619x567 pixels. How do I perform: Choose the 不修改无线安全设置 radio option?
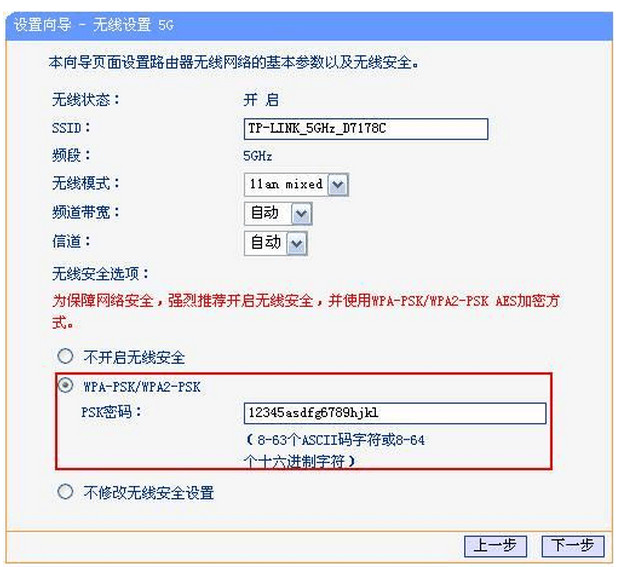(65, 492)
